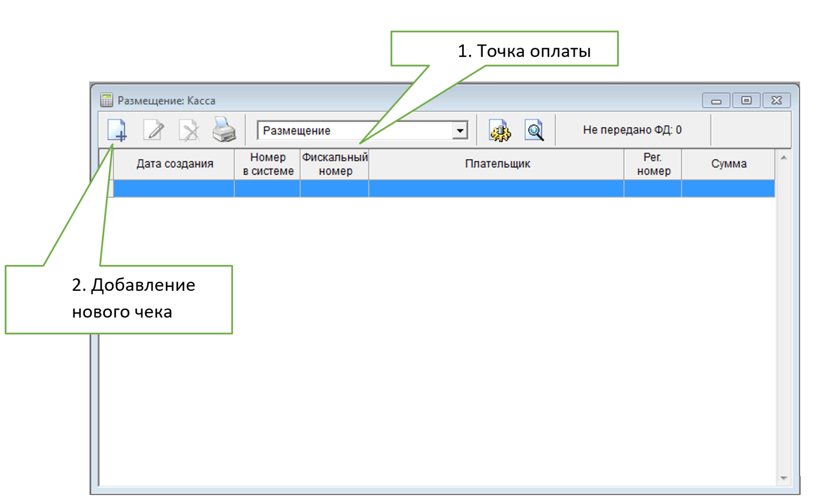Click the 'Сумма' column header
816x504 pixels.
[x=729, y=164]
